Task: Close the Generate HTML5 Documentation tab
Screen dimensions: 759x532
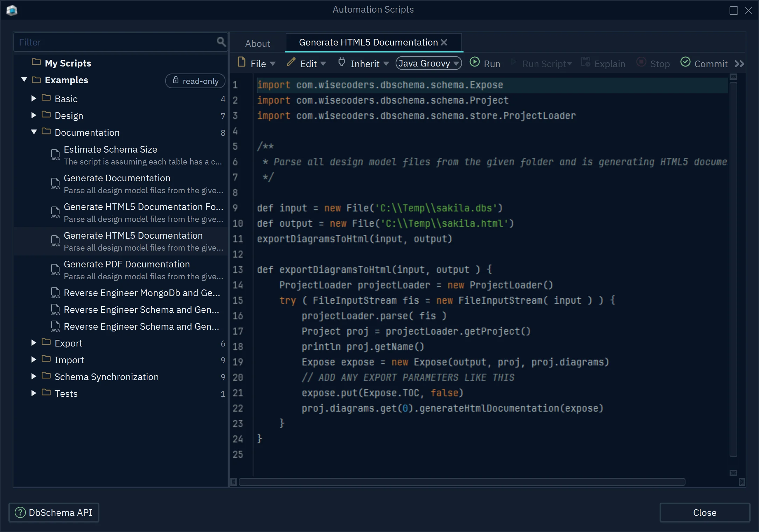Action: [x=444, y=42]
